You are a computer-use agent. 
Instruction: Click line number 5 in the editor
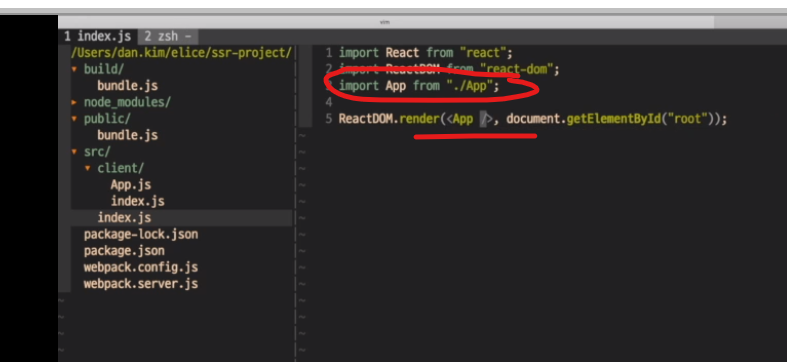click(329, 119)
